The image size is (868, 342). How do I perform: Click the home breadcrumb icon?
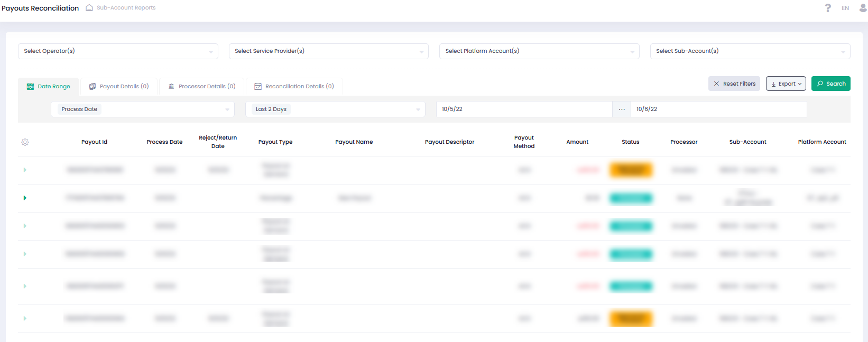coord(89,8)
